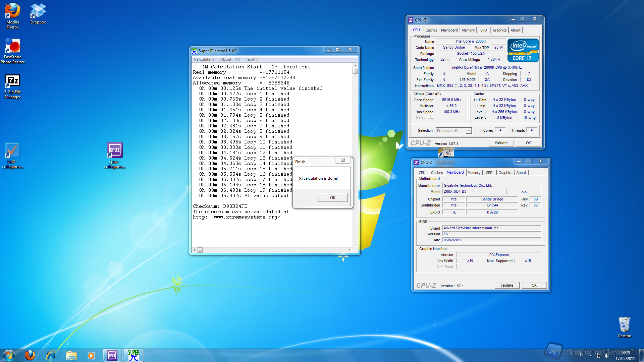Image resolution: width=644 pixels, height=362 pixels.
Task: Click OK in the Finish dialog
Action: pyautogui.click(x=332, y=197)
